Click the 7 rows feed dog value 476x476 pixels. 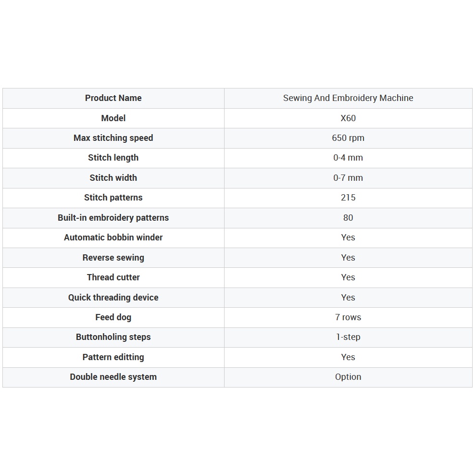tap(348, 317)
